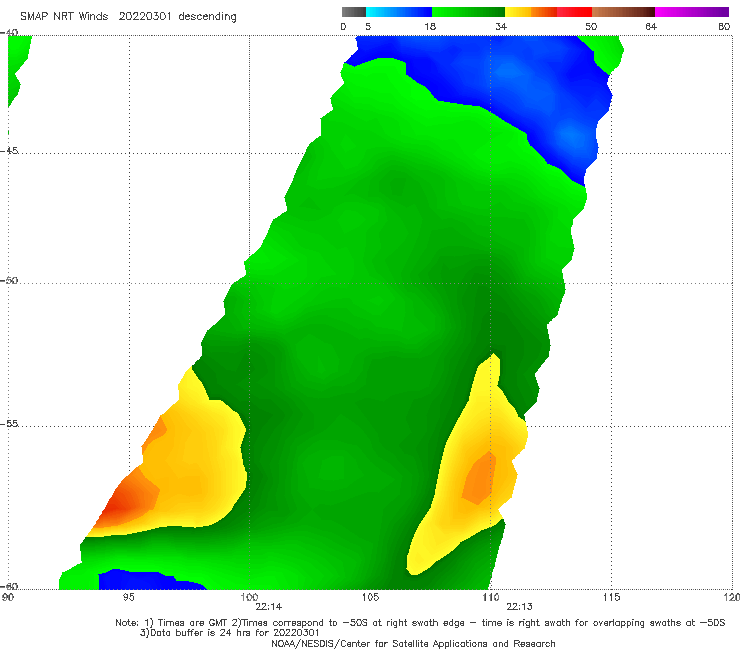
Task: Click the brown segment of the color scale
Action: point(623,12)
